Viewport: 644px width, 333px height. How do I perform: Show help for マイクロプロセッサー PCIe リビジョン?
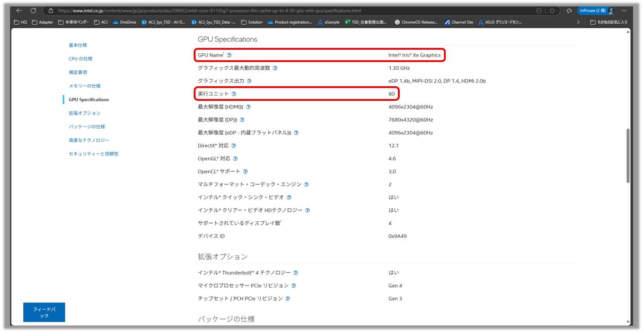click(294, 286)
